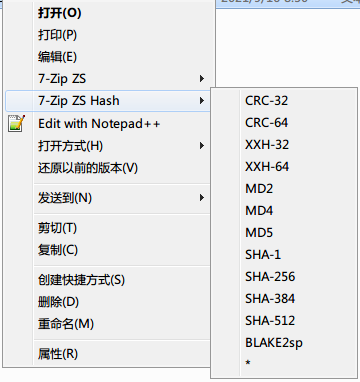Click the Notepad++ icon in the menu

(x=17, y=123)
